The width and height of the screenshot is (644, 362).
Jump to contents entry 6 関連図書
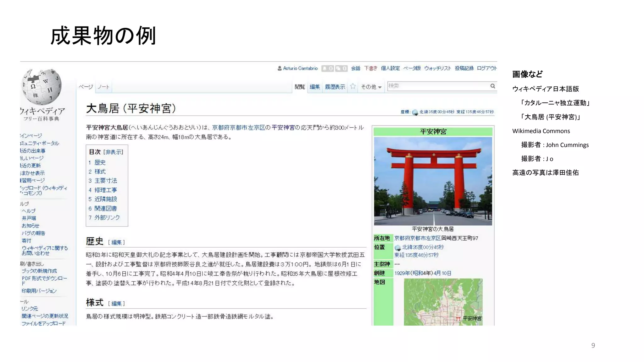click(x=103, y=208)
